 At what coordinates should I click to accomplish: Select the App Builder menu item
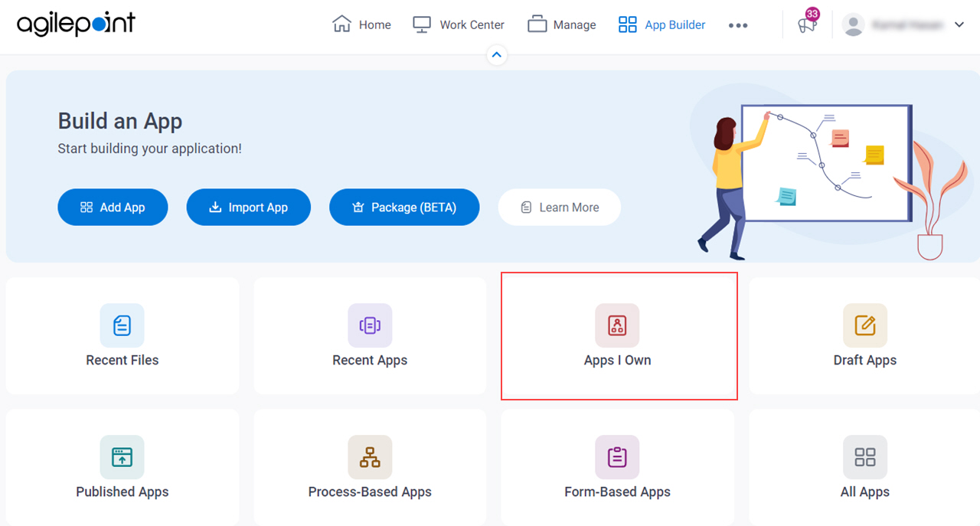coord(662,25)
